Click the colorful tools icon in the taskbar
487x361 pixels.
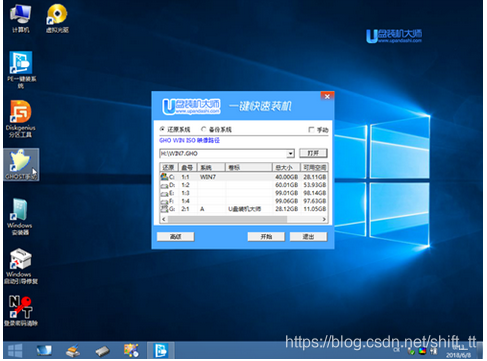131,350
